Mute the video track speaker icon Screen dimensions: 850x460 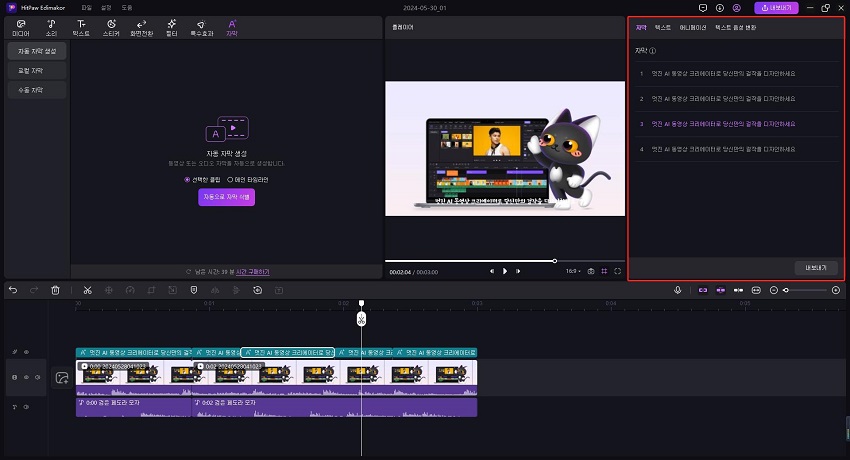pyautogui.click(x=37, y=377)
